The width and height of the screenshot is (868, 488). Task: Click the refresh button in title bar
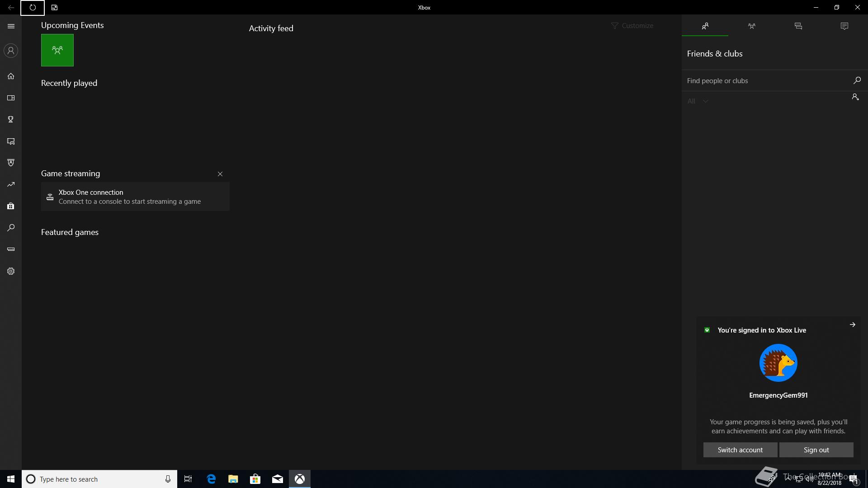(x=33, y=8)
